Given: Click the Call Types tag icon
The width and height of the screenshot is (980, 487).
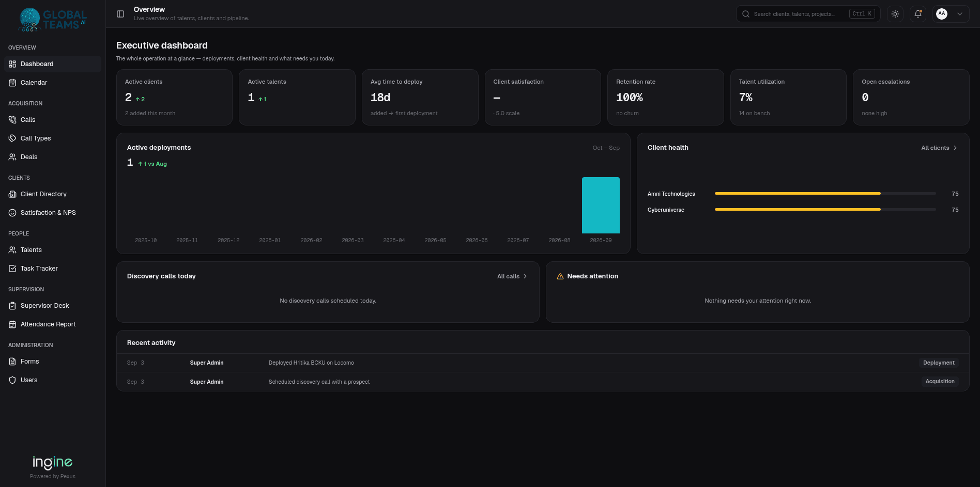Looking at the screenshot, I should (x=12, y=138).
